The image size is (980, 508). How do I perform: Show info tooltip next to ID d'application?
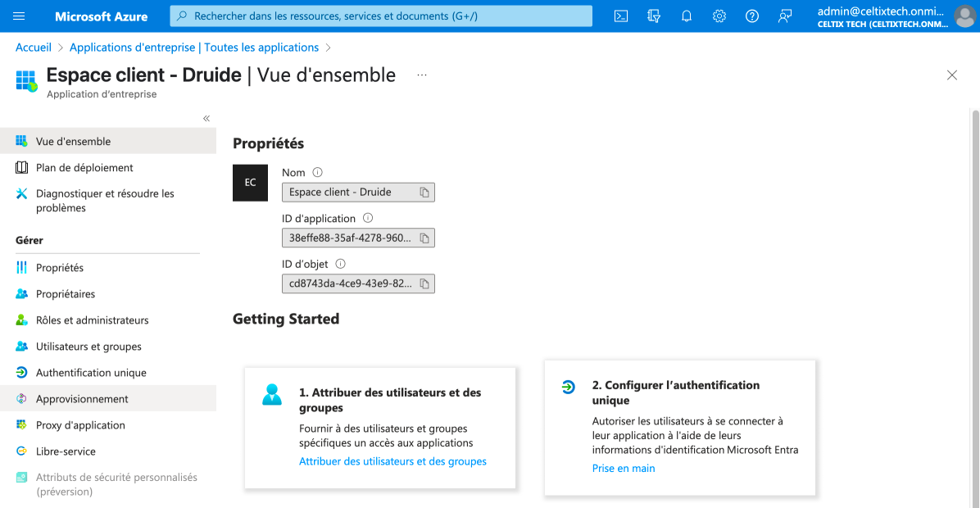[x=368, y=219]
